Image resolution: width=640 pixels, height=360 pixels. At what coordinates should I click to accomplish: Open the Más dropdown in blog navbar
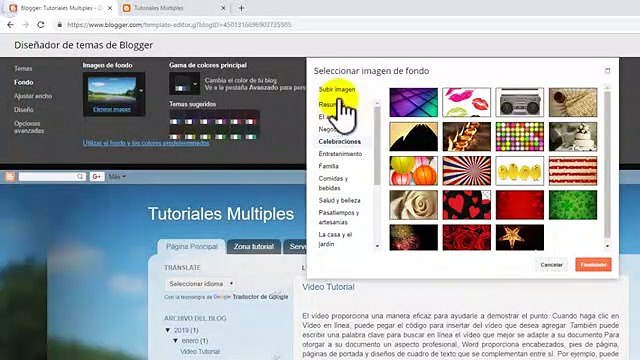(x=117, y=176)
